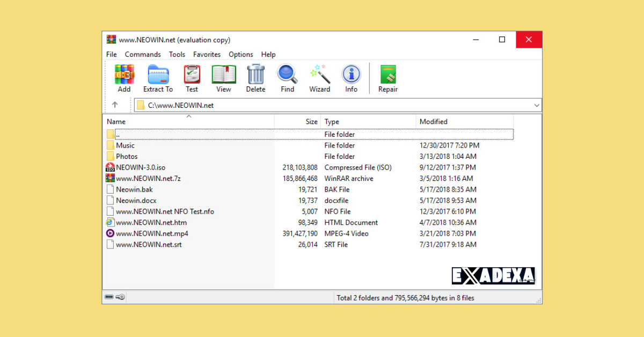
Task: Click the Add to archive icon
Action: [x=124, y=75]
